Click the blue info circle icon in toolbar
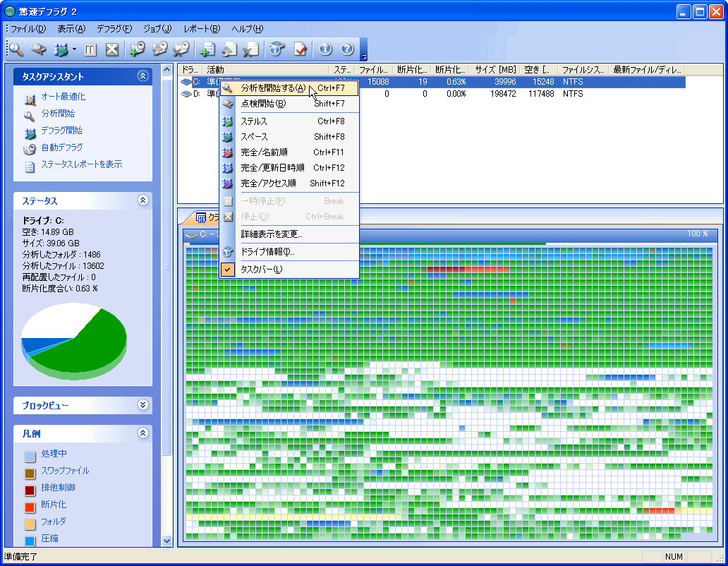This screenshot has width=728, height=566. pos(325,49)
